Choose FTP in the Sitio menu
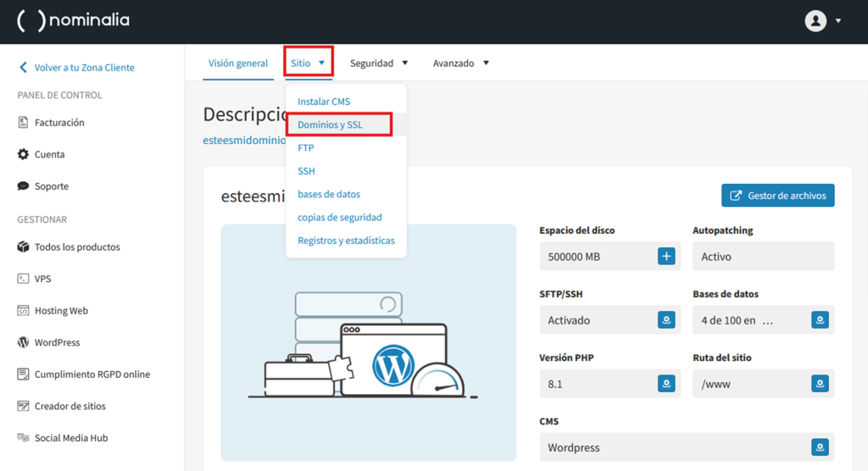 [305, 147]
